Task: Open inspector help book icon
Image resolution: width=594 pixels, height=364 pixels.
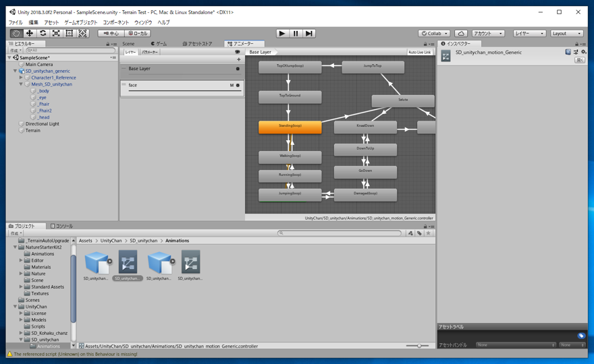Action: point(568,52)
